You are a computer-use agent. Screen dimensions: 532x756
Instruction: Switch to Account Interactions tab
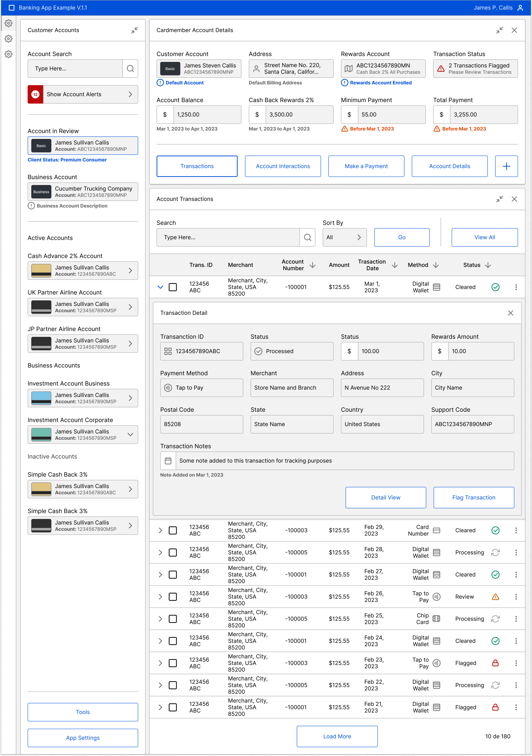pos(283,166)
